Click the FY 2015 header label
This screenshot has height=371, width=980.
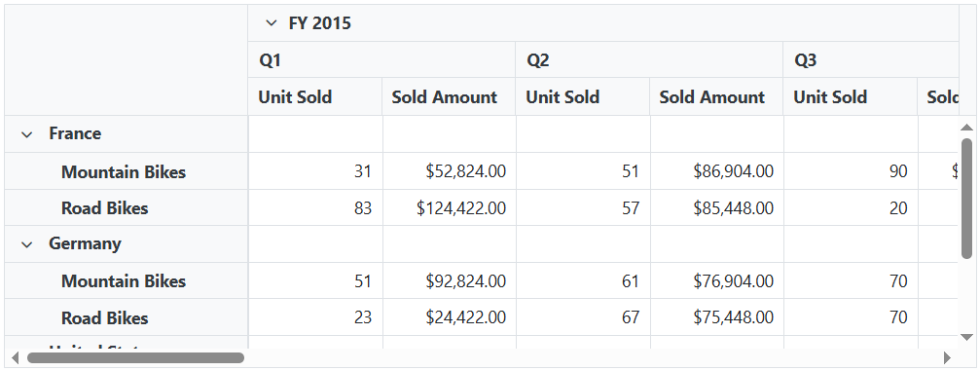320,23
